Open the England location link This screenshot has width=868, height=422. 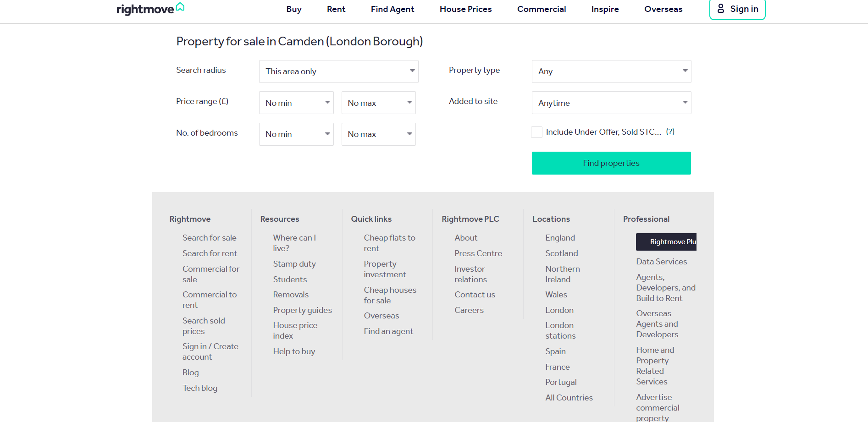click(x=560, y=238)
